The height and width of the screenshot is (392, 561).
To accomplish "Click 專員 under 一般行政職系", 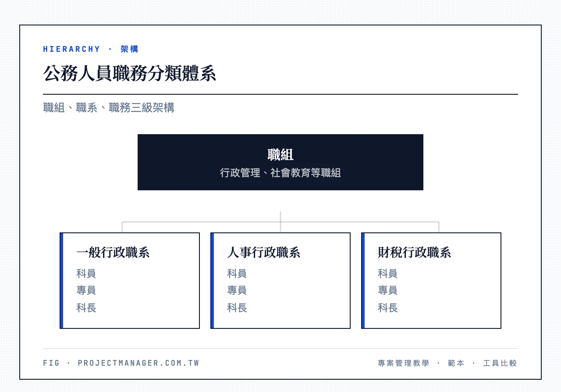I will click(x=86, y=290).
